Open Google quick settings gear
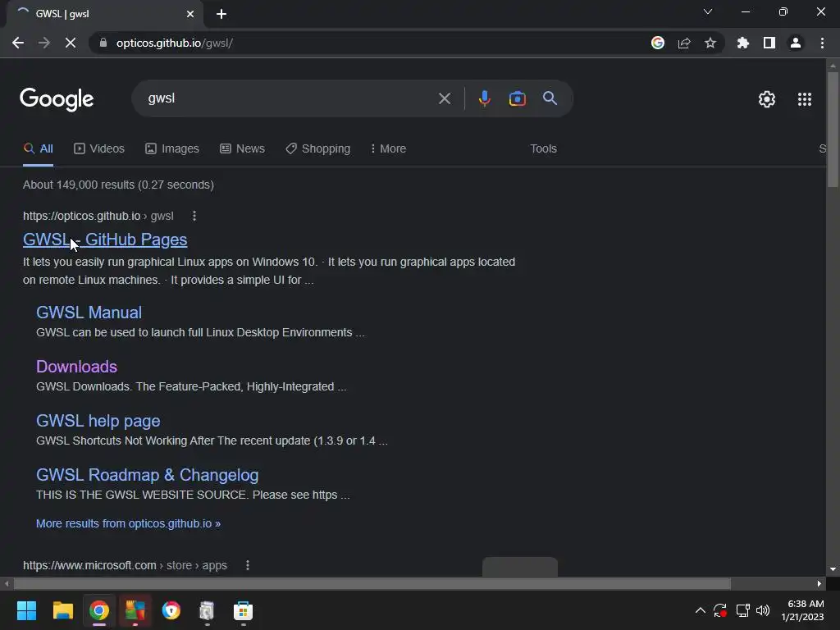The image size is (840, 630). click(767, 99)
